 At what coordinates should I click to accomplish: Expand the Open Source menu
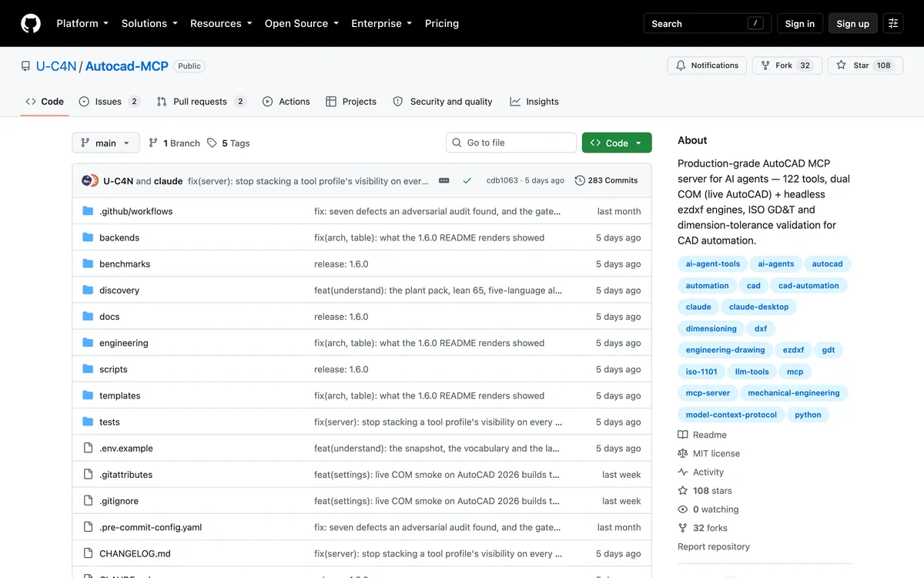pyautogui.click(x=302, y=23)
